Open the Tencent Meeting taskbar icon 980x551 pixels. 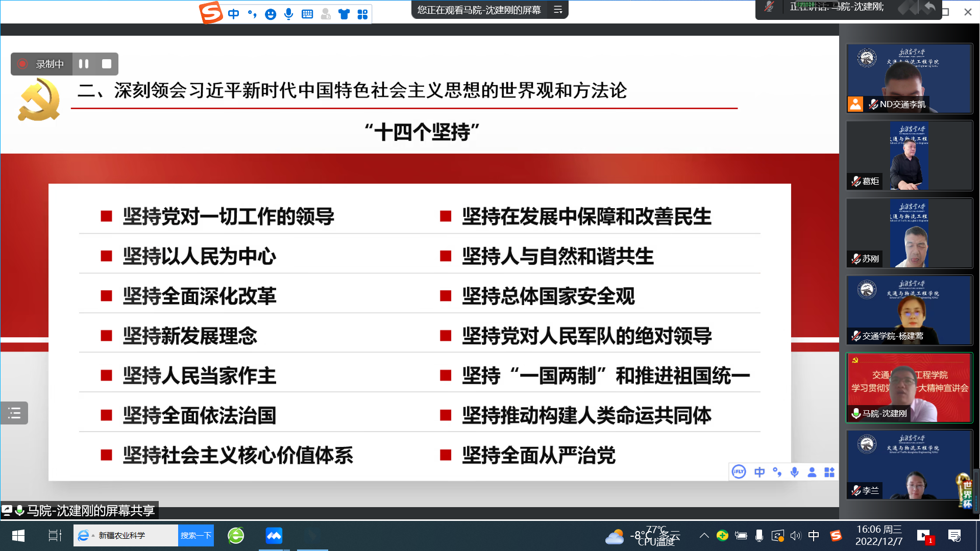click(274, 535)
